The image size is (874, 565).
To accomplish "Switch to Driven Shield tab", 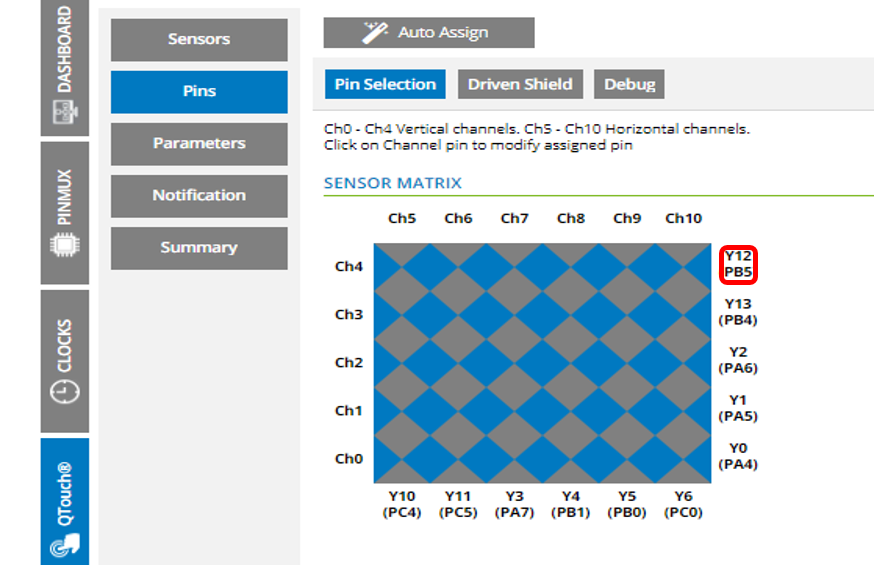I will coord(520,84).
